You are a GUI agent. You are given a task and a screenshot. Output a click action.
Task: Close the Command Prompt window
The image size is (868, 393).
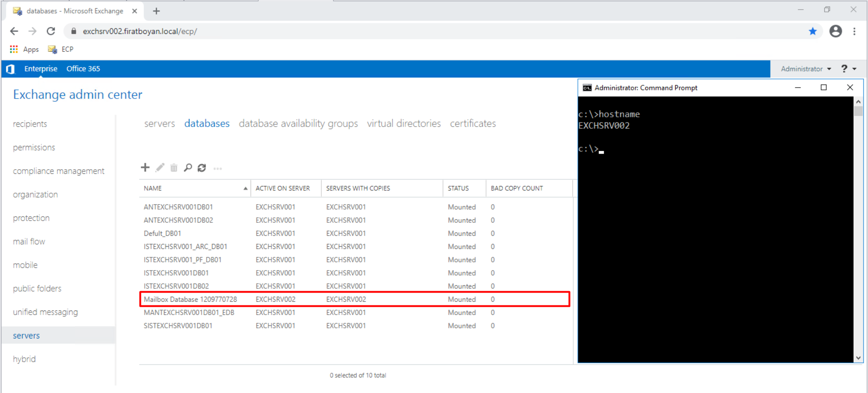[850, 87]
